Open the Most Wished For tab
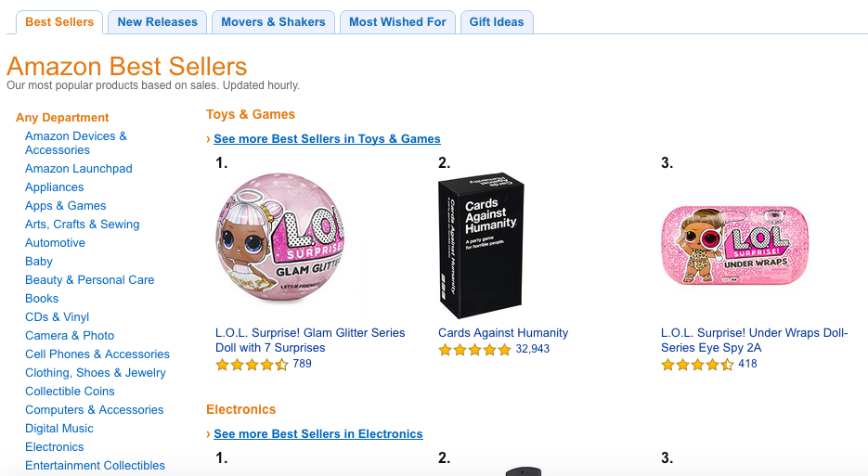Image resolution: width=868 pixels, height=476 pixels. click(x=397, y=22)
